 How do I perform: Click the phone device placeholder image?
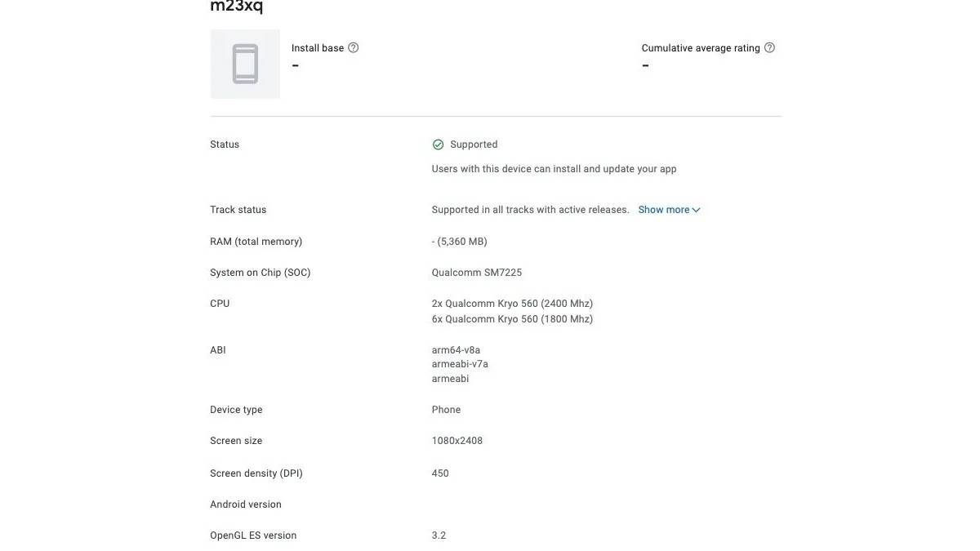point(245,64)
